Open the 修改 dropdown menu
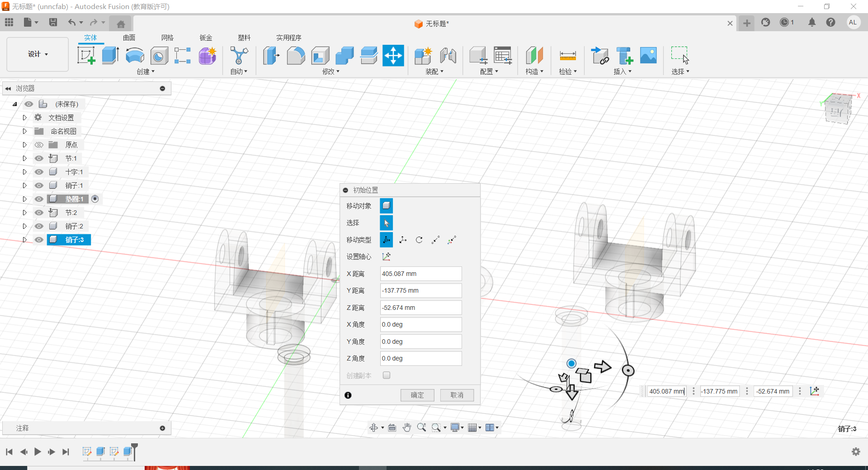Screen dimensions: 868x470 (x=331, y=71)
